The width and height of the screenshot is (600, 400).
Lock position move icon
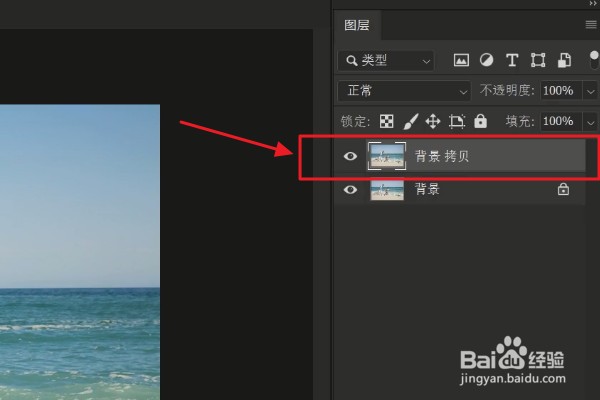[433, 122]
